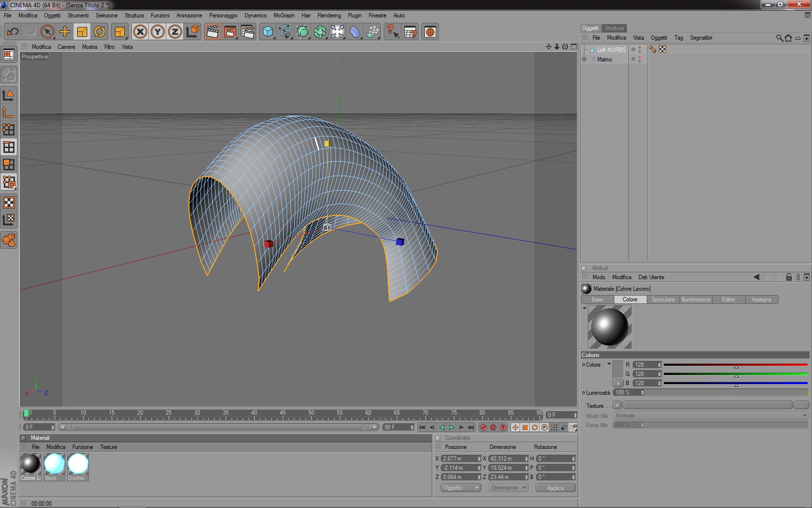The image size is (812, 508).
Task: Click the deformer (blue capsule) icon
Action: (355, 32)
